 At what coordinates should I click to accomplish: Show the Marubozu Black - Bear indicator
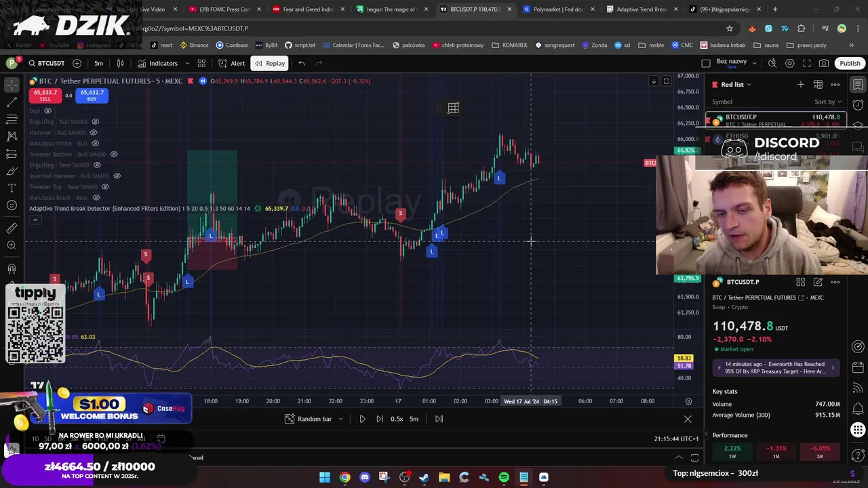[96, 197]
